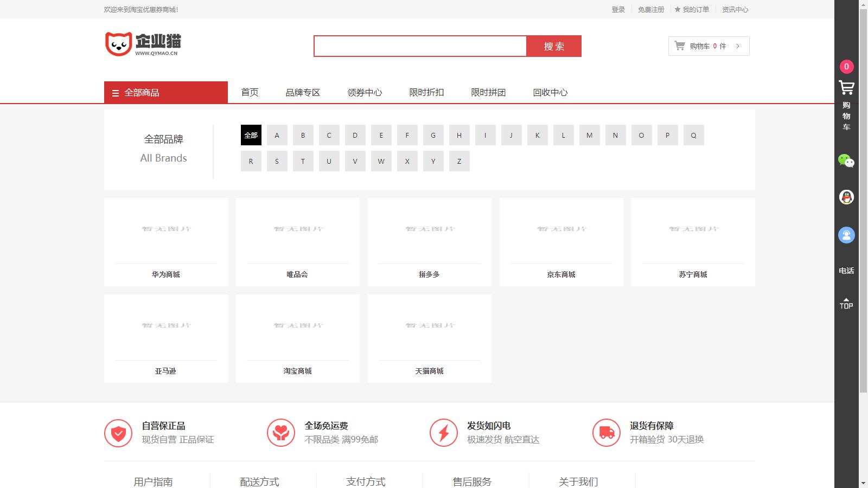The image size is (868, 488).
Task: Click the 电话 sidebar item
Action: pyautogui.click(x=846, y=271)
